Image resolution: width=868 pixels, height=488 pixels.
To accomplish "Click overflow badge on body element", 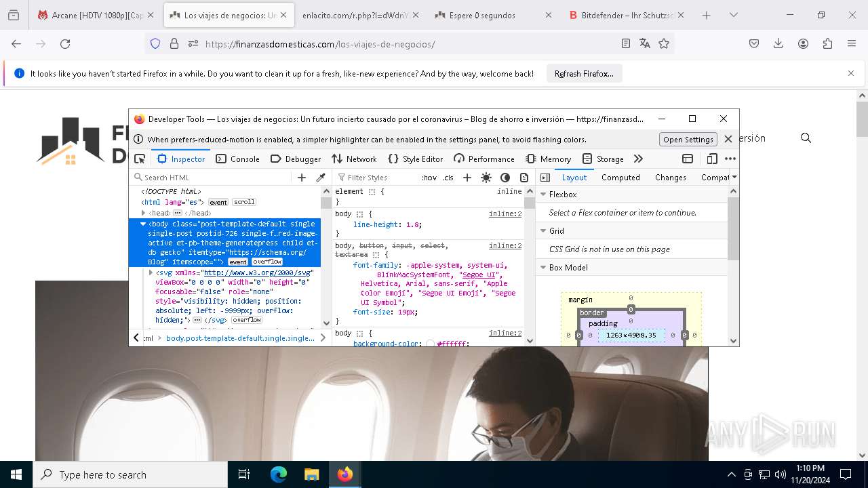I will pos(268,262).
